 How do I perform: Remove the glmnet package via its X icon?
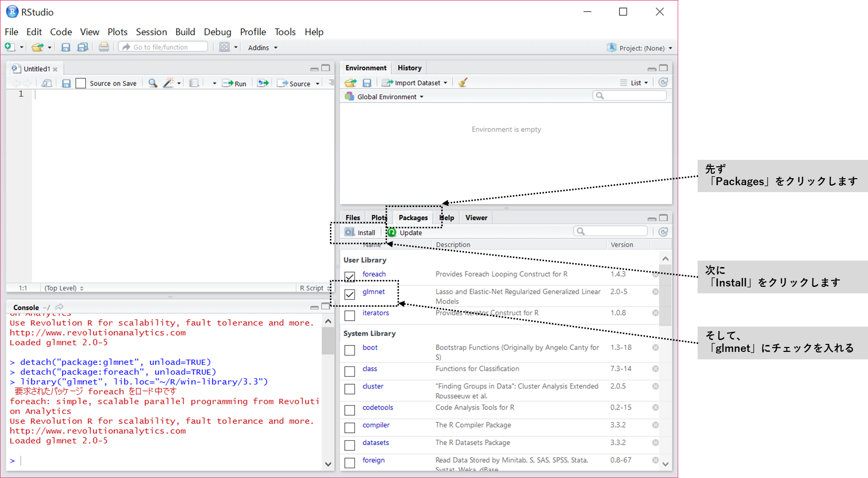(655, 292)
